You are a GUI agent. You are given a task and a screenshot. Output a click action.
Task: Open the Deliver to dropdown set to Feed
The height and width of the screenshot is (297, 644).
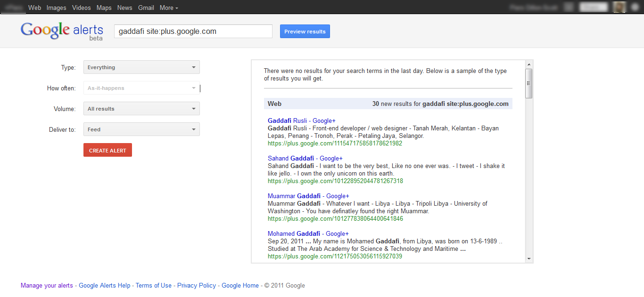coord(141,129)
